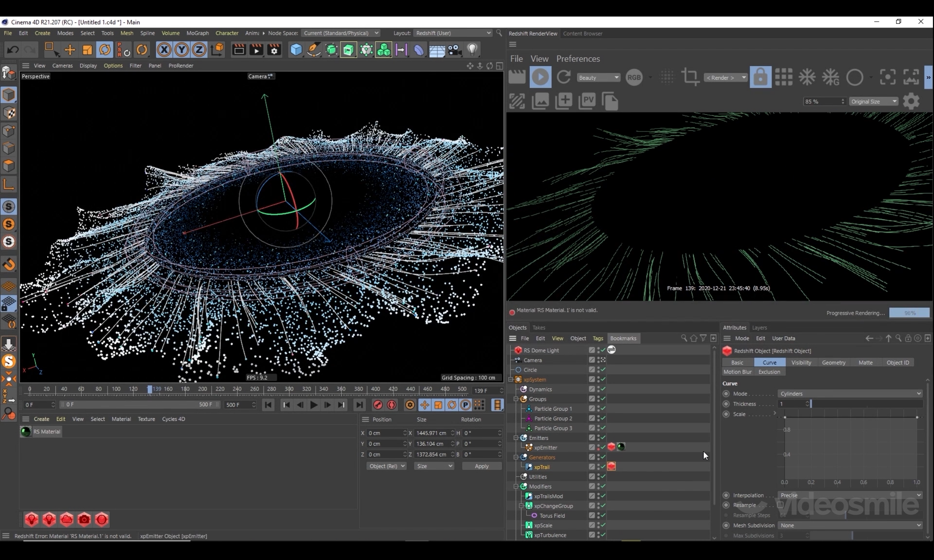The width and height of the screenshot is (934, 560).
Task: Open the Beauty AOV dropdown
Action: 598,78
